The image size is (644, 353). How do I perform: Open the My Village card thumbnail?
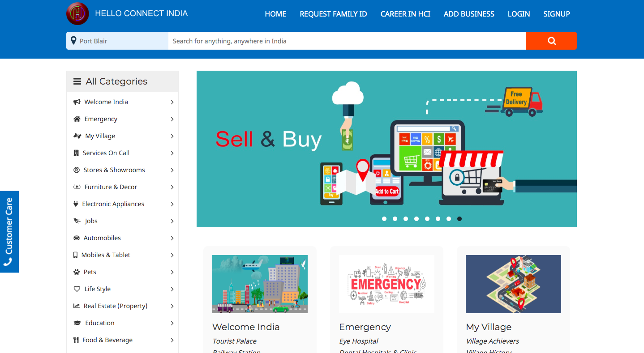click(513, 284)
